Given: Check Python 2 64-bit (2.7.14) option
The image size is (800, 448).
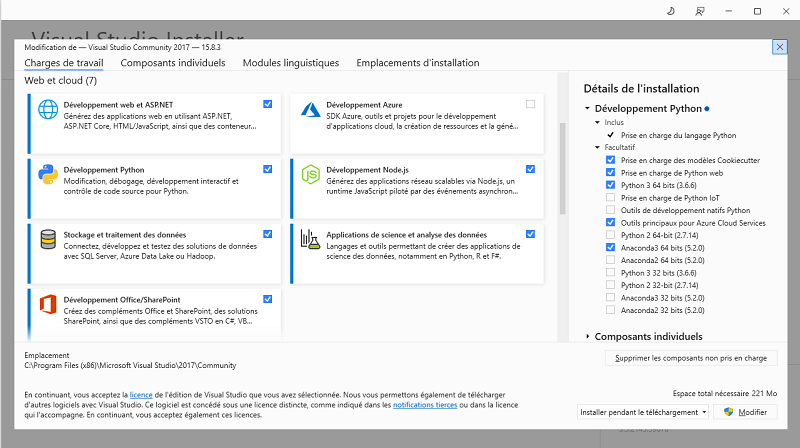Looking at the screenshot, I should click(610, 233).
